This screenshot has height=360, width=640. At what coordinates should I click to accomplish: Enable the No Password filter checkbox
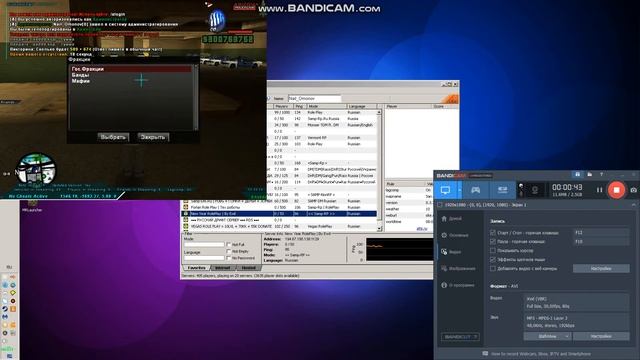[229, 258]
